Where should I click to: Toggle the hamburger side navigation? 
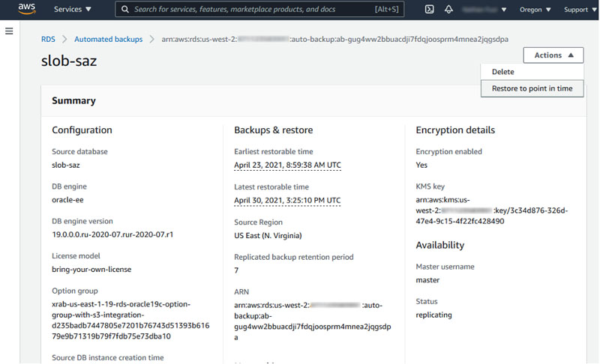point(9,31)
